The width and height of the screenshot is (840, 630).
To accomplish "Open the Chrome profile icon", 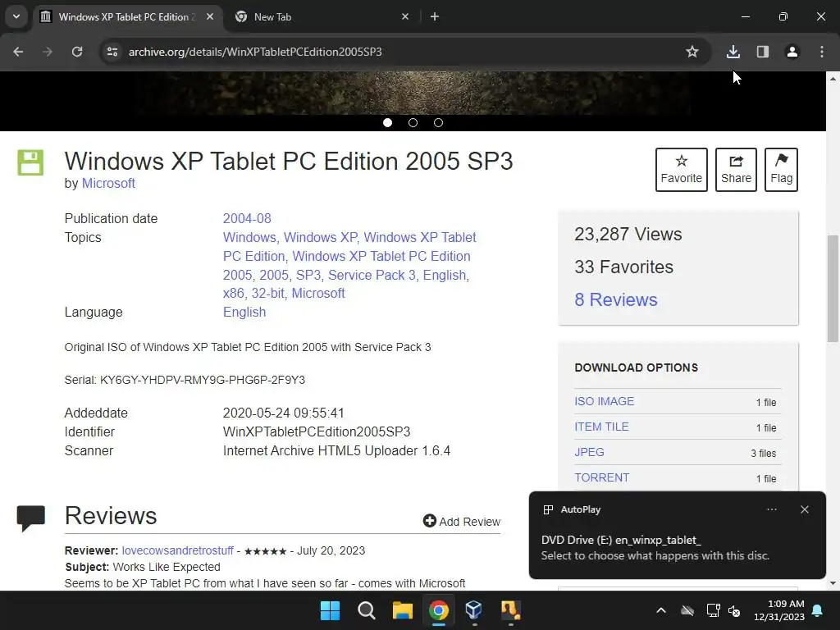I will 792,52.
